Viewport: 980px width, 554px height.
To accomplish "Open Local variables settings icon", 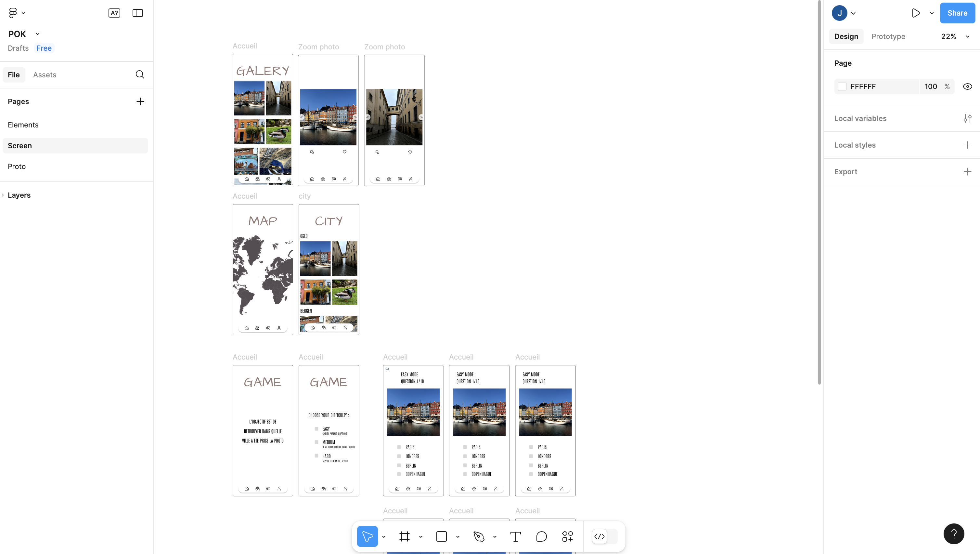I will point(967,118).
